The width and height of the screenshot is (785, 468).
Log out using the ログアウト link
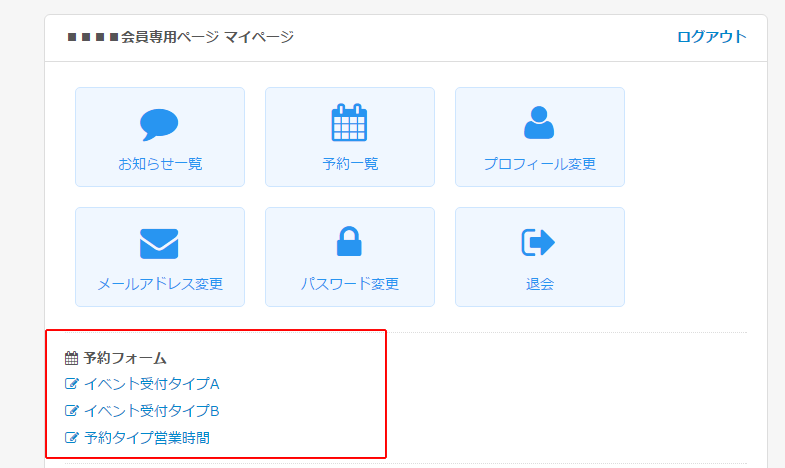711,37
